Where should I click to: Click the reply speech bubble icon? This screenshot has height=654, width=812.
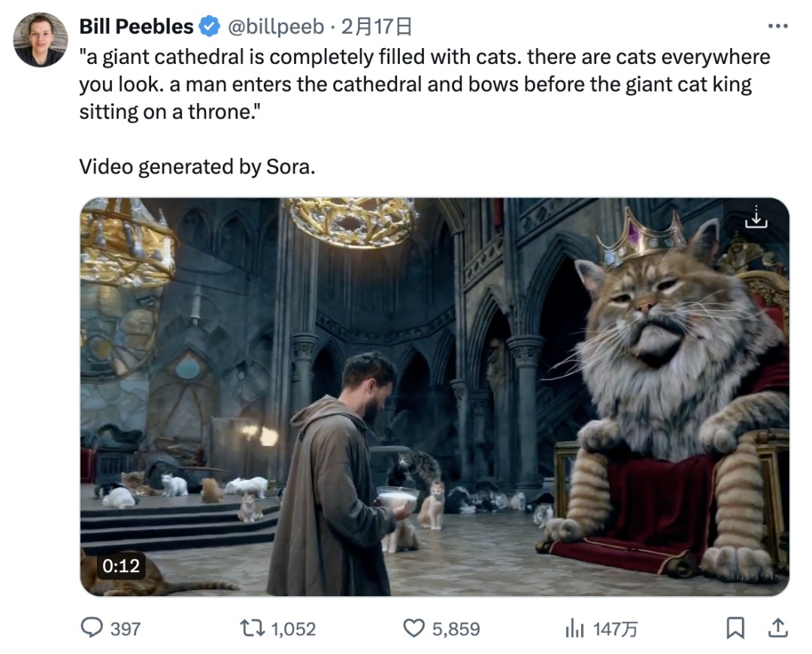pos(92,628)
